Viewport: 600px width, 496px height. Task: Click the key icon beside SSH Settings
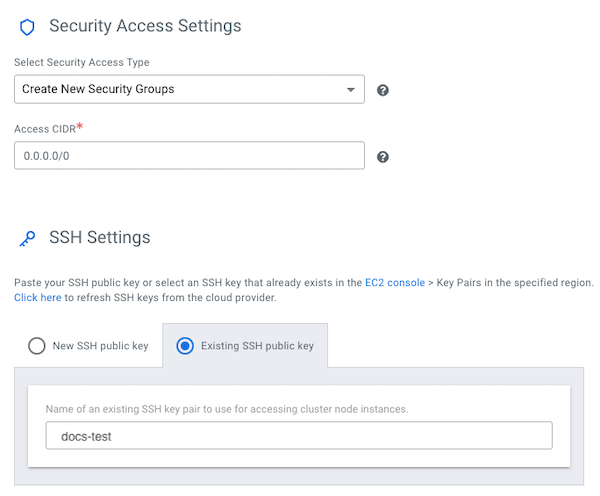pos(27,238)
